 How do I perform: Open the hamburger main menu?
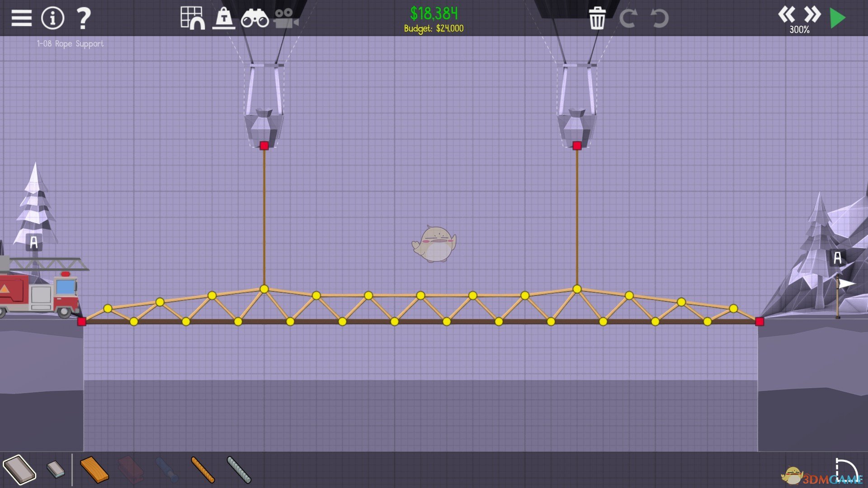tap(21, 18)
